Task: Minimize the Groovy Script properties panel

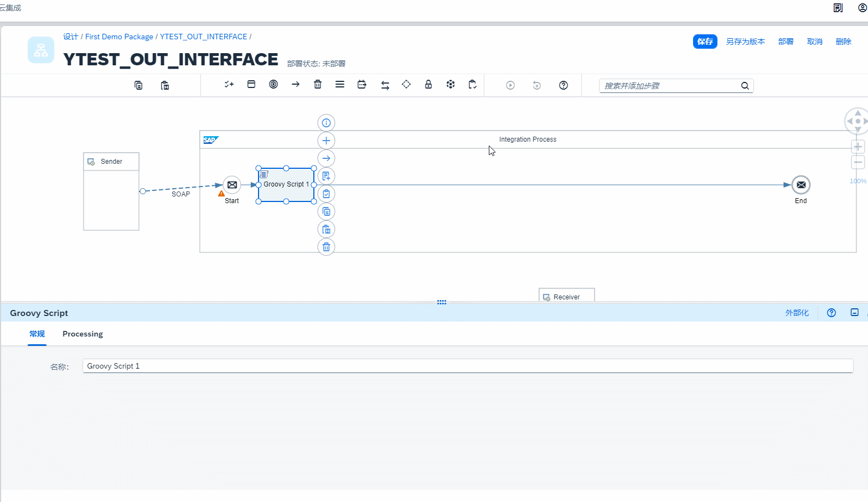Action: point(854,313)
